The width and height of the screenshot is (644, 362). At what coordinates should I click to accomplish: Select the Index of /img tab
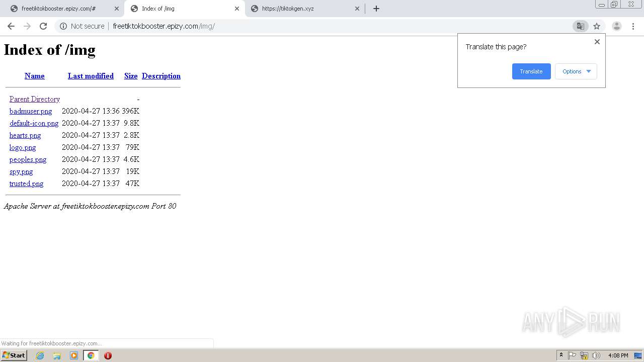tap(184, 9)
